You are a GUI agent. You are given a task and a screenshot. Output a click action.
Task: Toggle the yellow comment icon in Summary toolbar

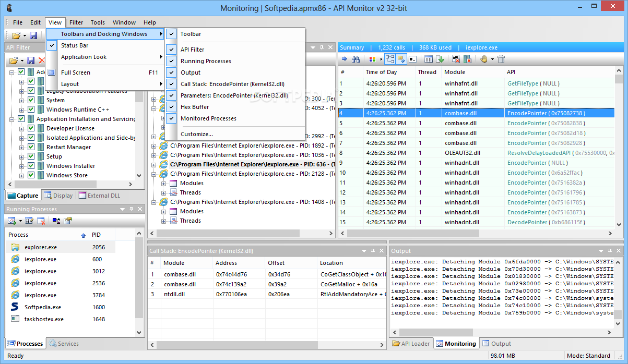pos(401,59)
